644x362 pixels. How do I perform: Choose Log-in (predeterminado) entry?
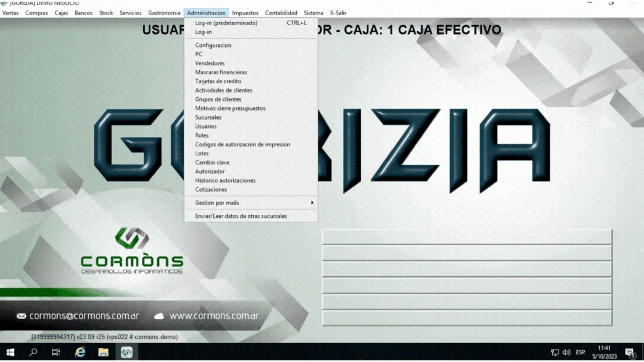coord(251,23)
